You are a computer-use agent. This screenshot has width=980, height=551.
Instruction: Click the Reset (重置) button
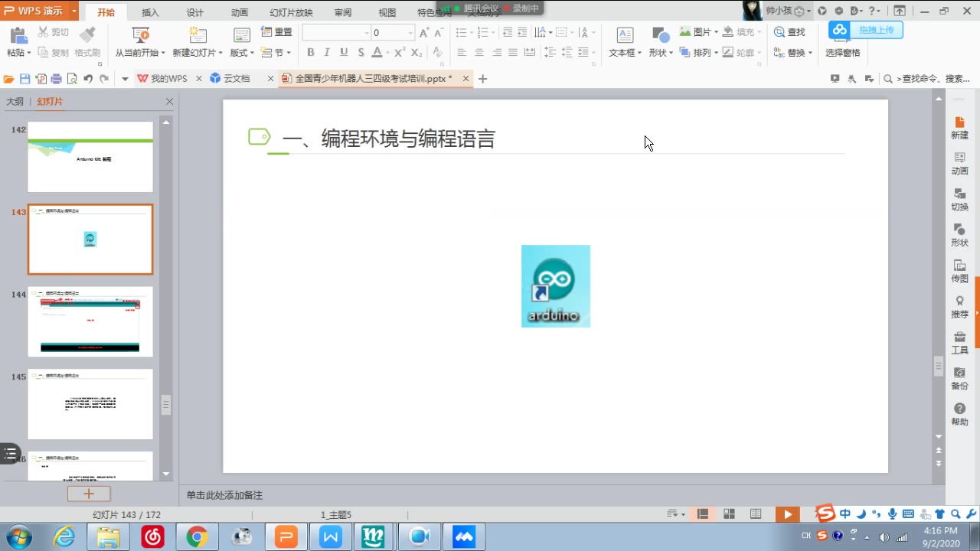[276, 32]
